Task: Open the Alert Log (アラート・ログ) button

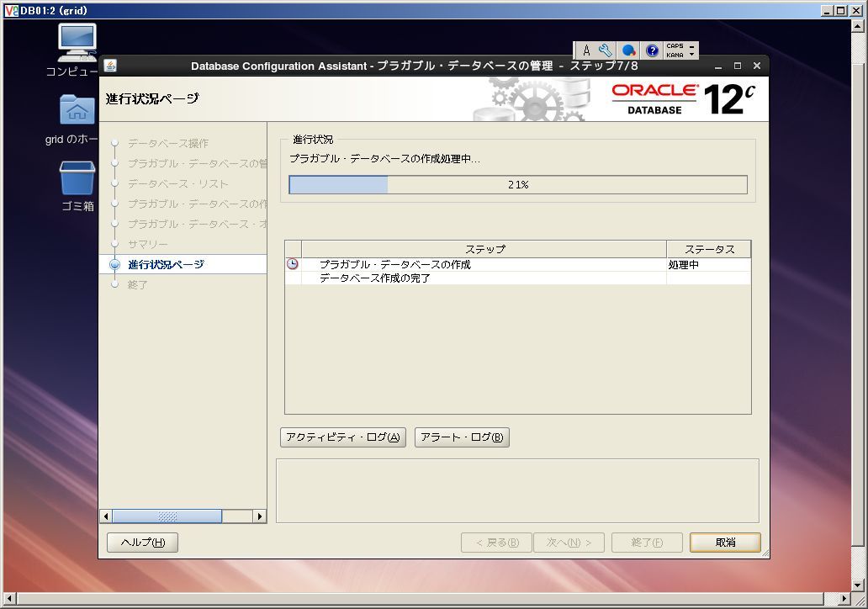Action: 462,437
